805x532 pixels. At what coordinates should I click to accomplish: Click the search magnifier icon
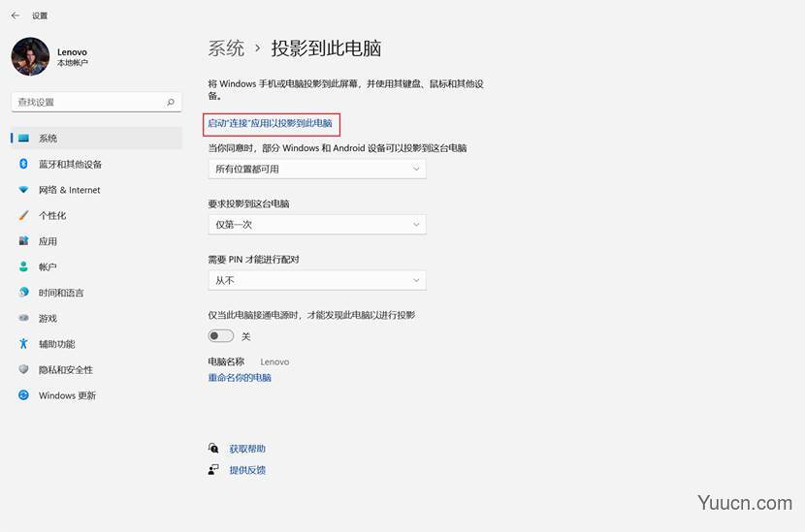[x=171, y=102]
